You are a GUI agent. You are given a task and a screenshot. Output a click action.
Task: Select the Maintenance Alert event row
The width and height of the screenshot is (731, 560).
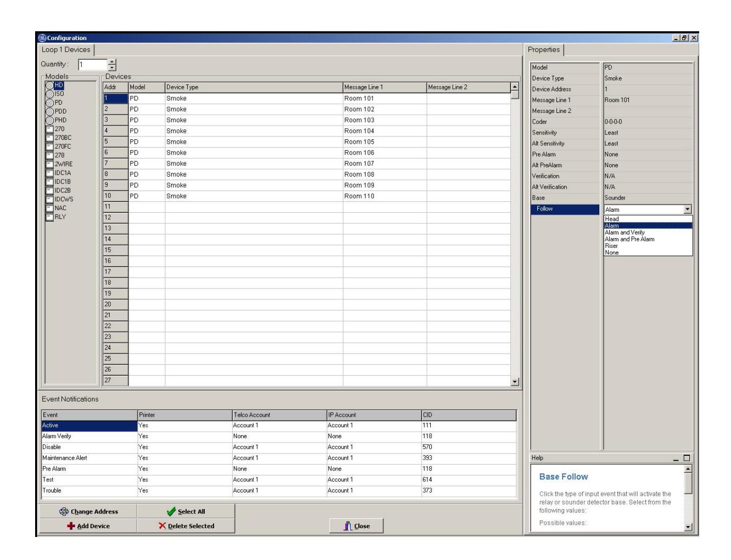pos(279,457)
